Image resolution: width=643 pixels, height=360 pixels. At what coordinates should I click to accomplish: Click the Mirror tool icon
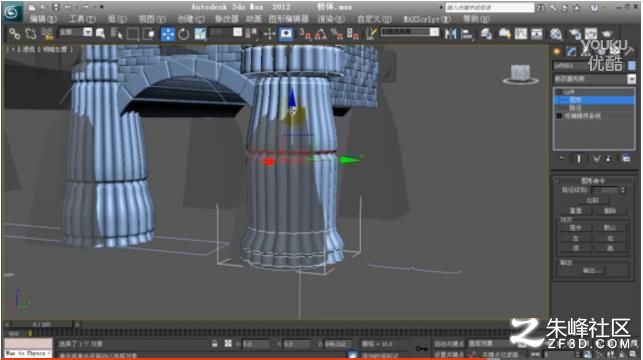pos(450,34)
